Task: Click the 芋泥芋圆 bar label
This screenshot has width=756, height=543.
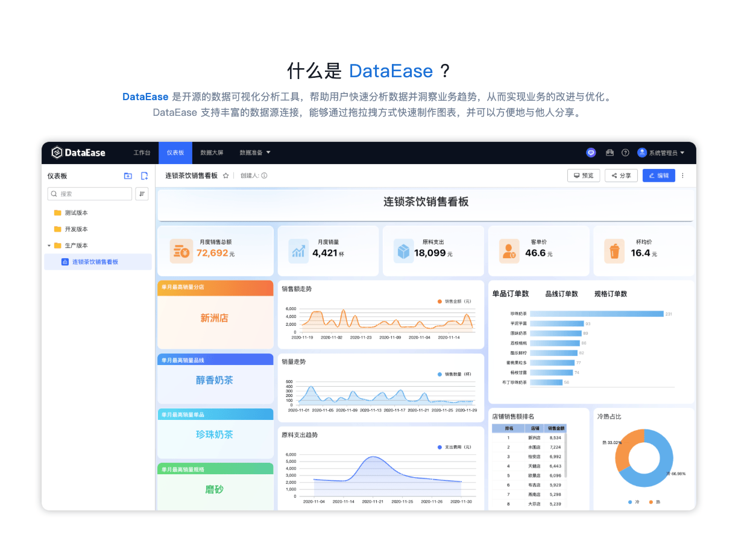Action: (518, 323)
